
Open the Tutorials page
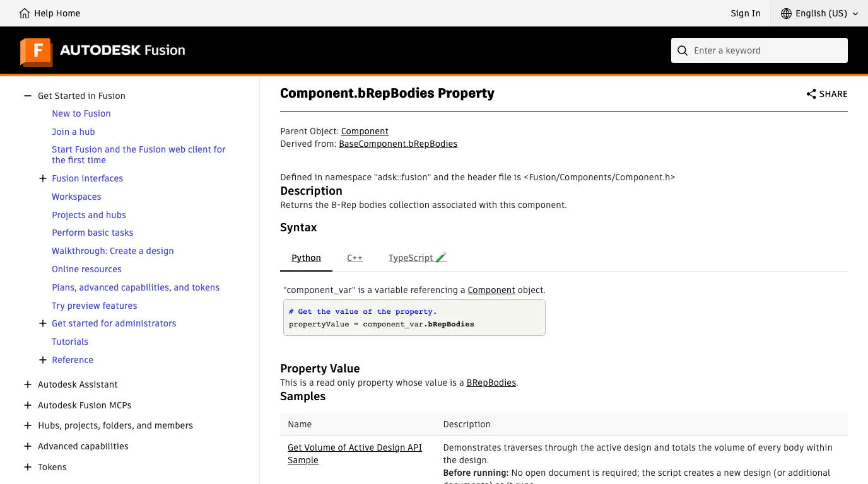tap(70, 342)
